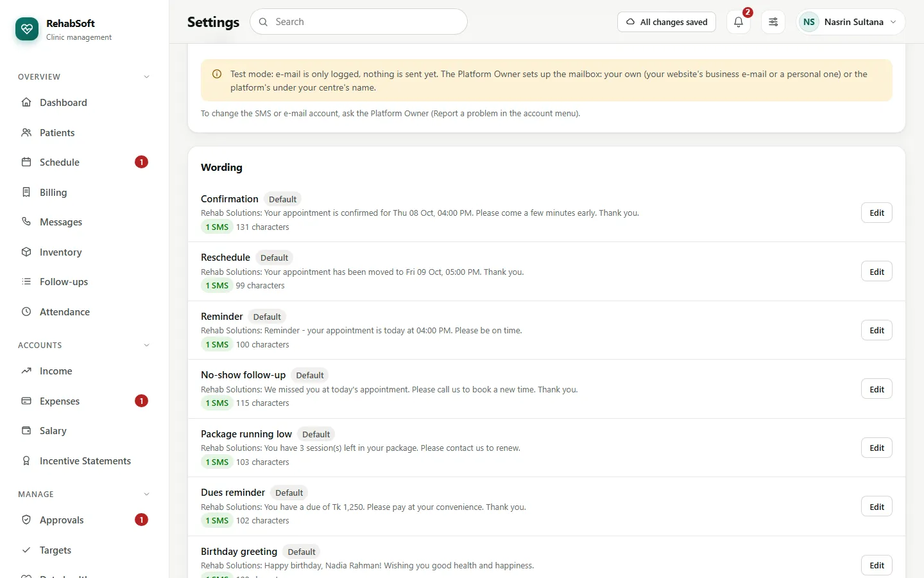
Task: Open Incentive Statements
Action: click(x=84, y=460)
